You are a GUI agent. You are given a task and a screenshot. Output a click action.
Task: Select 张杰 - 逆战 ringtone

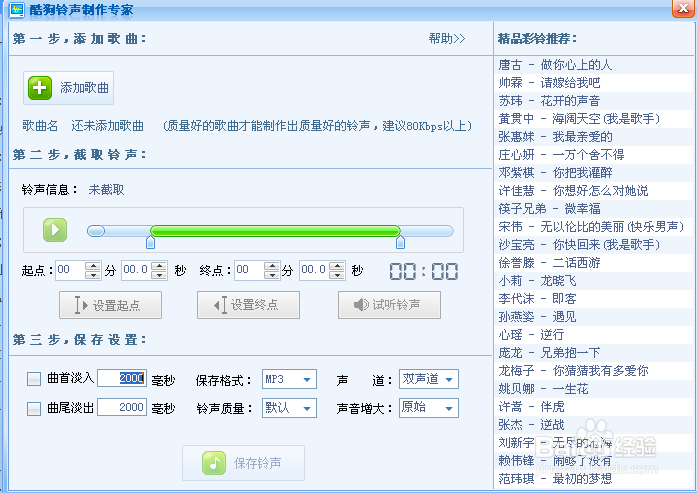click(x=594, y=425)
